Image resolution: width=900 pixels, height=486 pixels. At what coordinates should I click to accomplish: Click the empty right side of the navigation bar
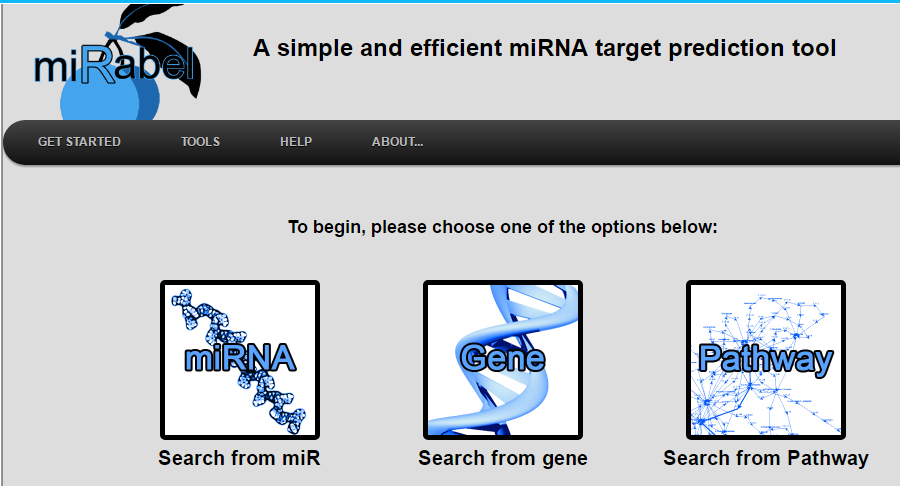[700, 142]
